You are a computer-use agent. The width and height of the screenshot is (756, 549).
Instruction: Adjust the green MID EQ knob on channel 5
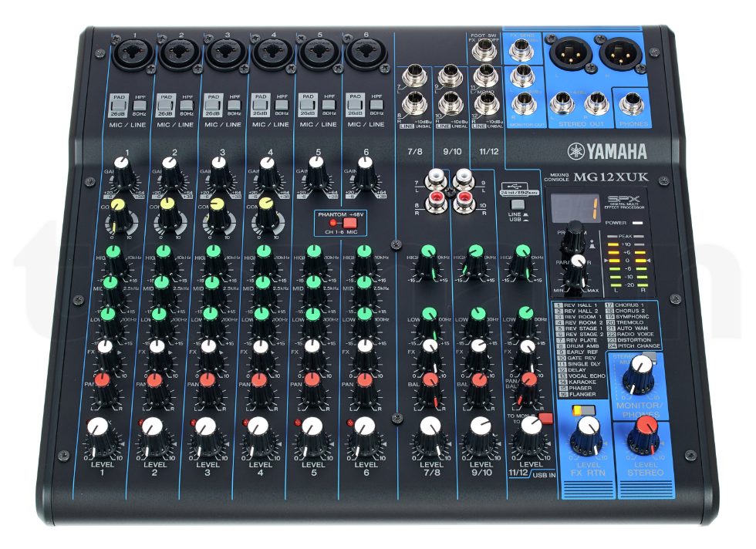pyautogui.click(x=313, y=291)
